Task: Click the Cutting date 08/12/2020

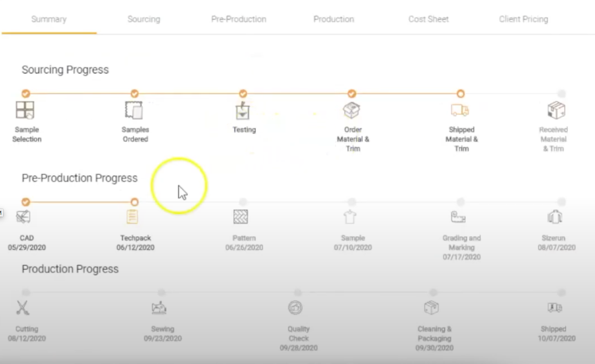Action: [x=27, y=338]
